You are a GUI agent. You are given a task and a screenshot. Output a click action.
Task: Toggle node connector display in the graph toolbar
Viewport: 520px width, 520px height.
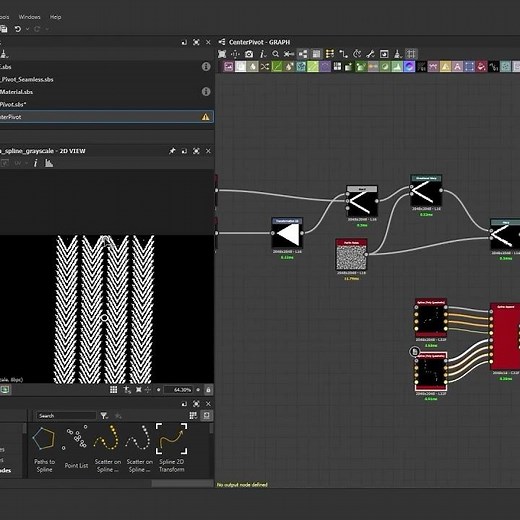(303, 54)
